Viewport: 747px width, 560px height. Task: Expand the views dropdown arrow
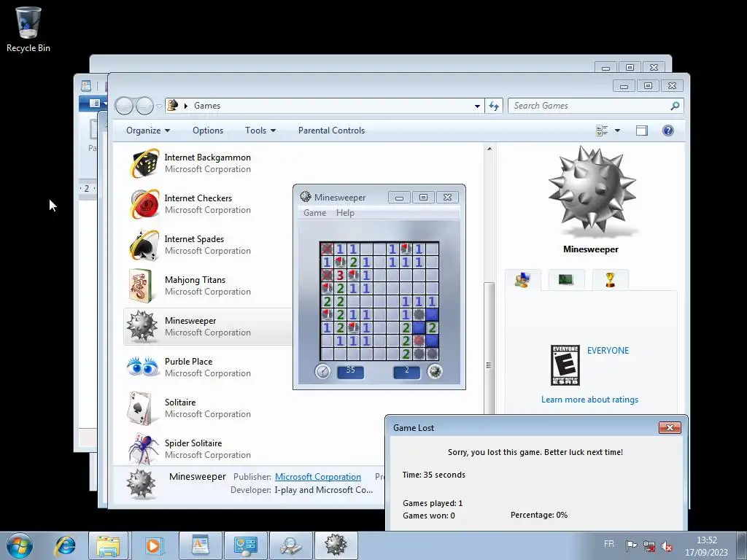[x=617, y=131]
